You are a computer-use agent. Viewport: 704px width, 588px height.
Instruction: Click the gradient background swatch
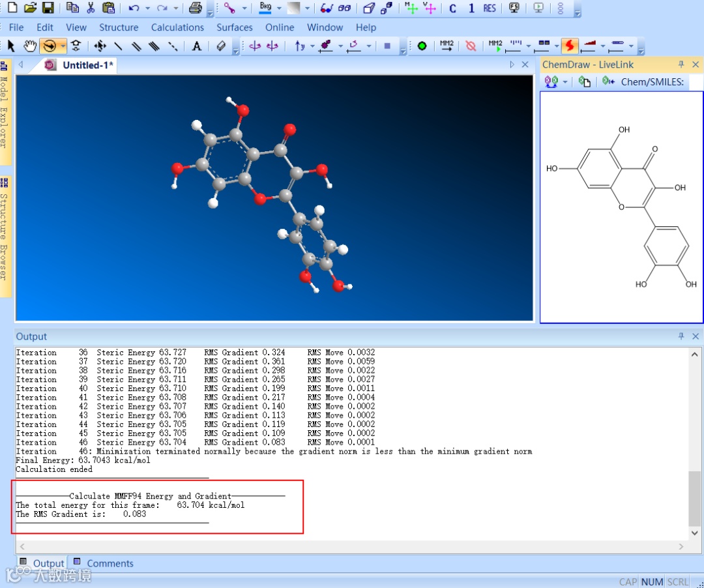point(293,8)
